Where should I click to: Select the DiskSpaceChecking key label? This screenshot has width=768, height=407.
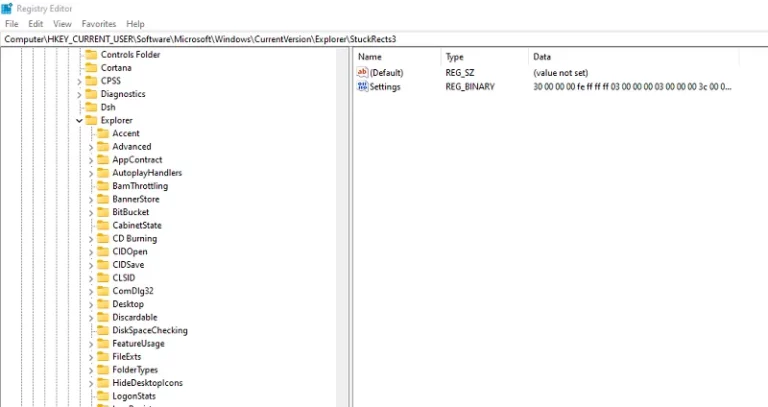[x=150, y=331]
